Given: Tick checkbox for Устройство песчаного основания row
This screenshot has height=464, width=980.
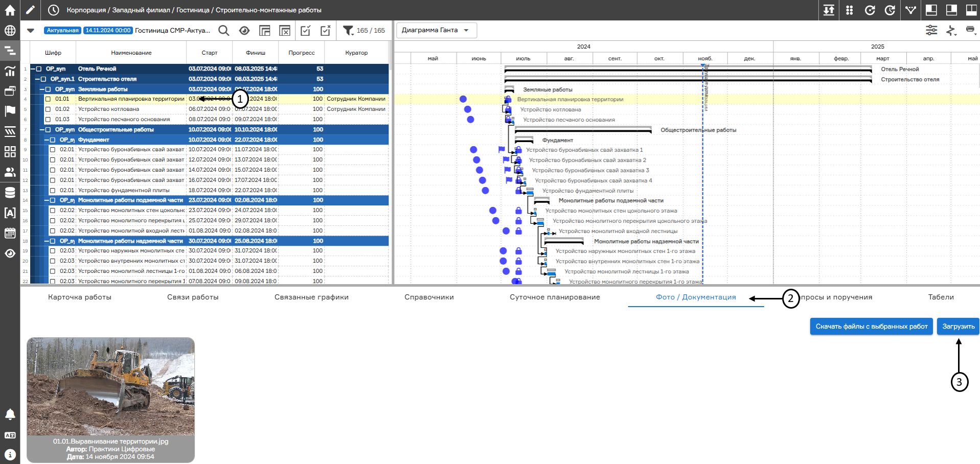Looking at the screenshot, I should [48, 119].
